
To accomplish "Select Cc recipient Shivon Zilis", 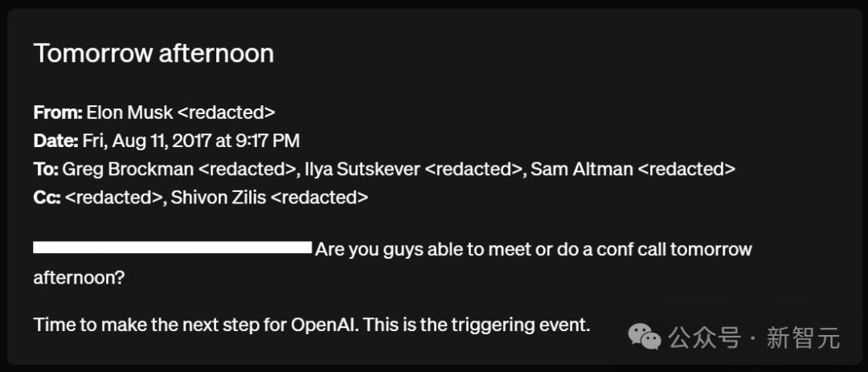I will (220, 197).
